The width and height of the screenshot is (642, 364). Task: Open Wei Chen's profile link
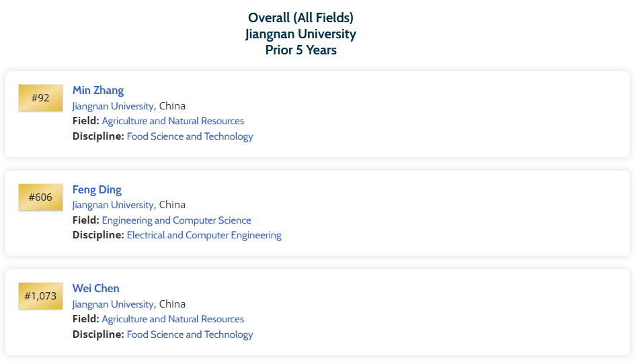pyautogui.click(x=96, y=288)
